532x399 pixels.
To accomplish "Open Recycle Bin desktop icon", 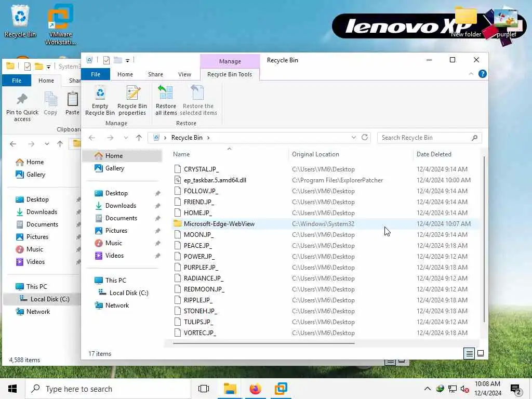I will click(20, 21).
